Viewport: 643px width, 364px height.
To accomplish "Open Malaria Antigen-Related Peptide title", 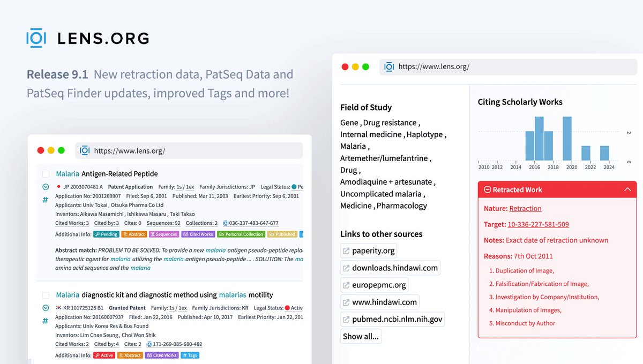I will click(107, 174).
